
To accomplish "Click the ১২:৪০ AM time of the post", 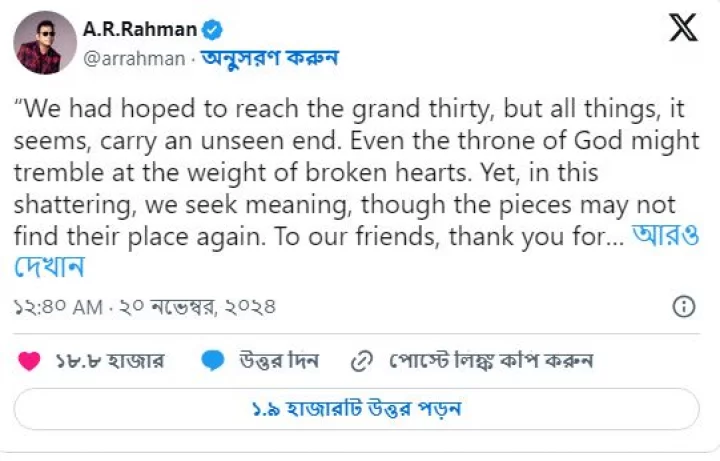I will 58,306.
